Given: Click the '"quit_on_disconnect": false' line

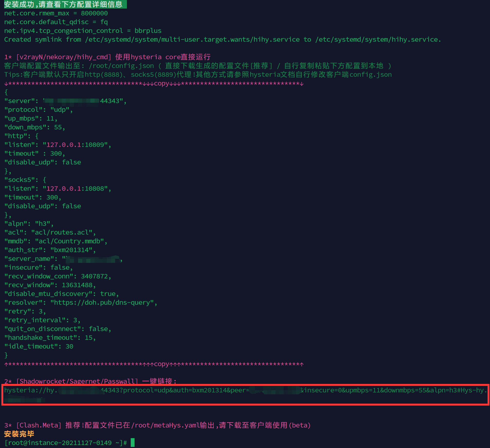Looking at the screenshot, I should click(58, 329).
